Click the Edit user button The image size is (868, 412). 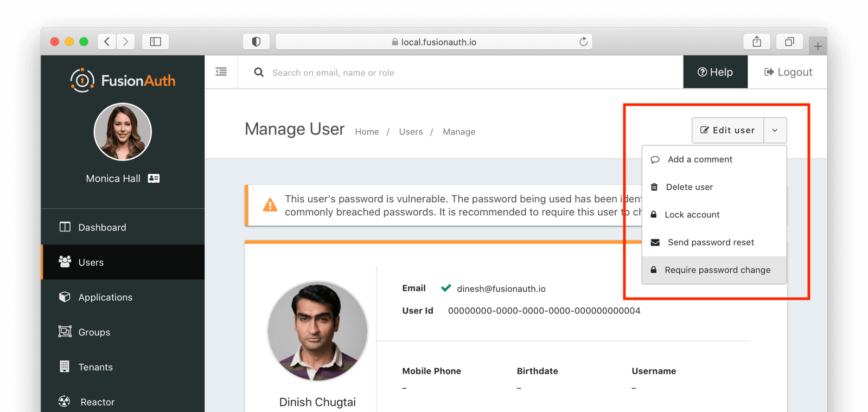pos(728,130)
